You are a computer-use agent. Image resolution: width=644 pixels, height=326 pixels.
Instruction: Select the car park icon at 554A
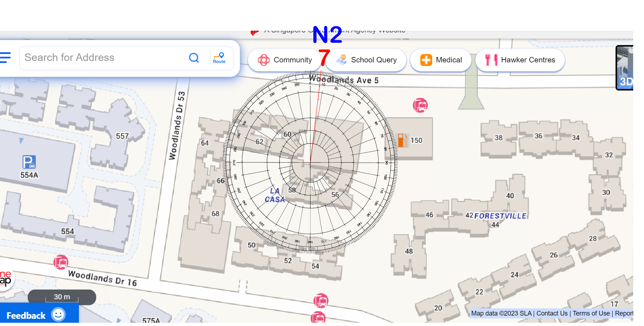29,162
